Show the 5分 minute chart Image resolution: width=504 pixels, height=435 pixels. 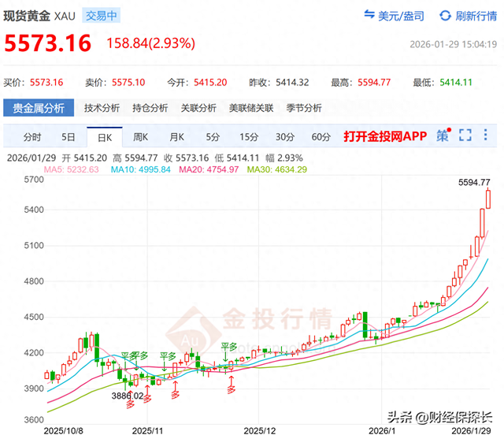[x=213, y=137]
